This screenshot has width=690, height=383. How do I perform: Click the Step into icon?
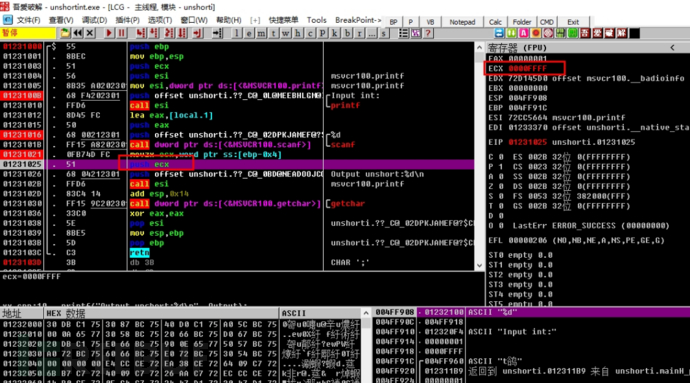(x=141, y=33)
